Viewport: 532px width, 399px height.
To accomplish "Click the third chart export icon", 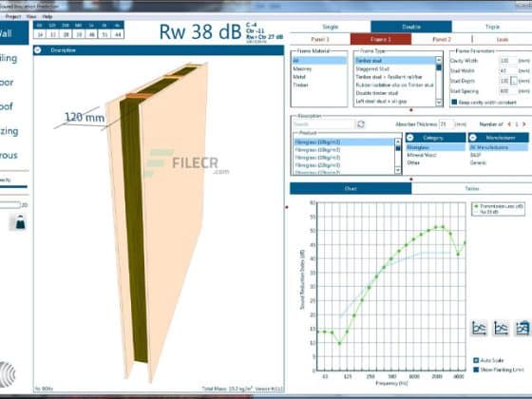I will coord(522,328).
